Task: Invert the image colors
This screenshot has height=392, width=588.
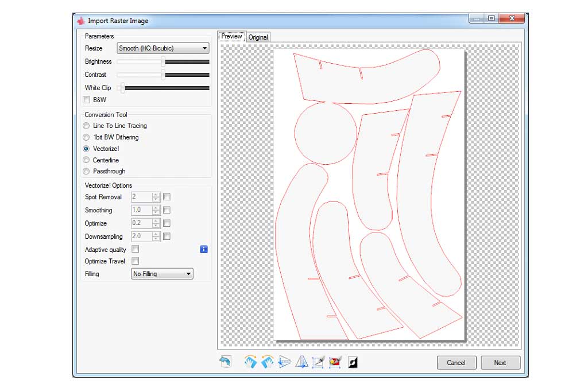Action: point(351,362)
